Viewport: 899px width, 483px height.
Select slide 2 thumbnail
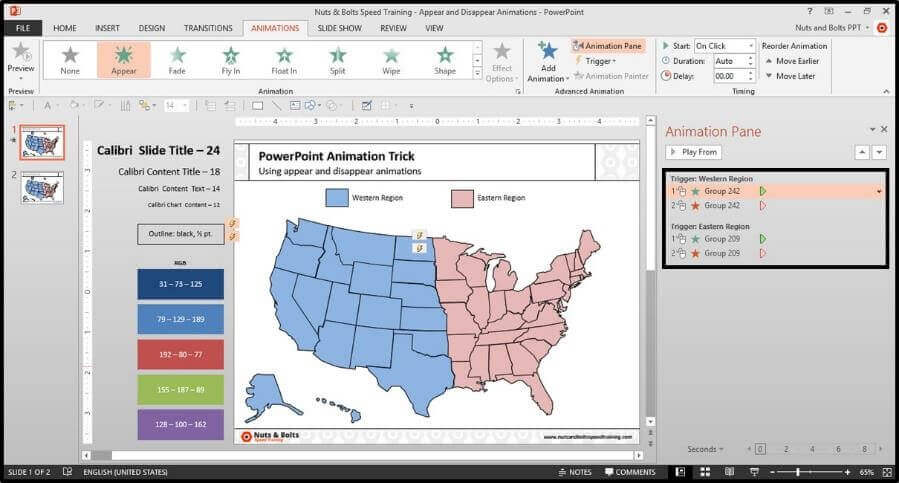click(x=42, y=188)
